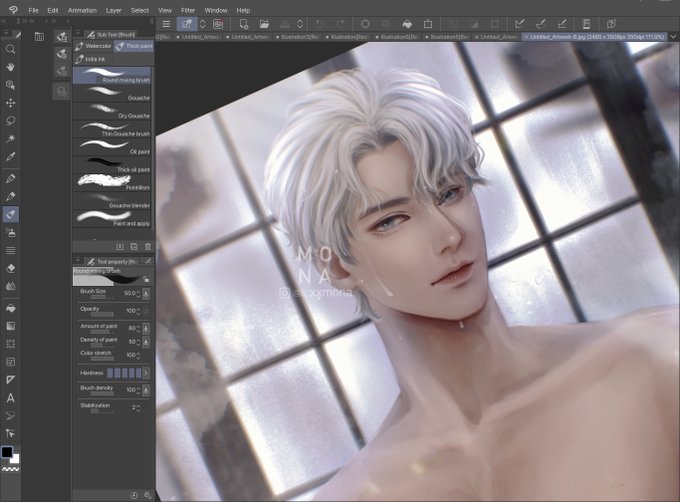
Task: Select the Operation object tool
Action: 10,85
